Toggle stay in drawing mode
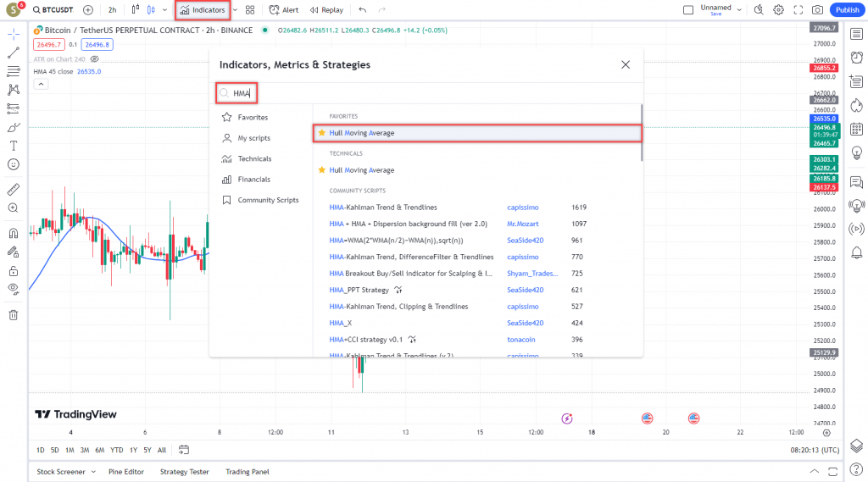The height and width of the screenshot is (482, 868). (14, 252)
